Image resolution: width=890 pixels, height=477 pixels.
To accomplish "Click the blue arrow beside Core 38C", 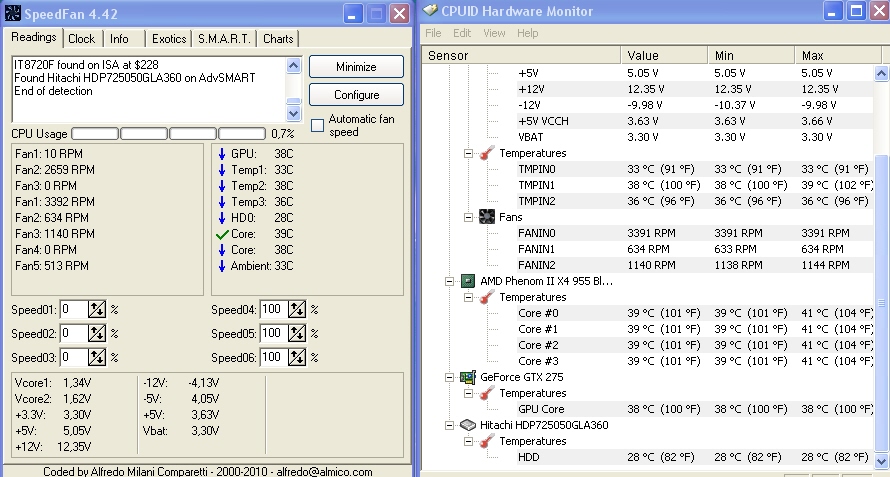I will point(222,250).
